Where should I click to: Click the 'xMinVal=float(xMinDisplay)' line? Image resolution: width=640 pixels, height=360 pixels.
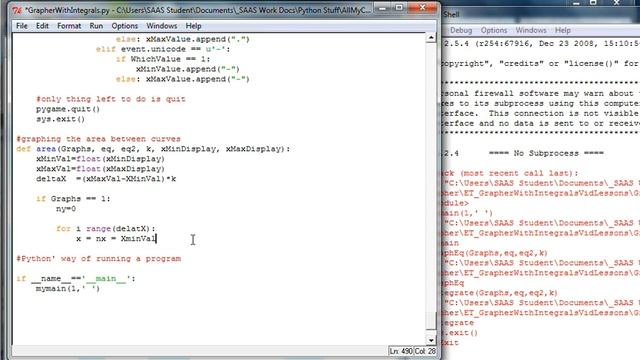tap(100, 159)
